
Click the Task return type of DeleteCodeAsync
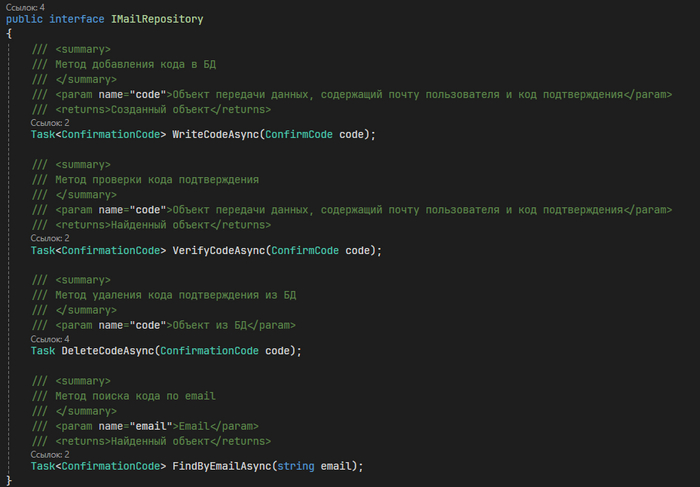pyautogui.click(x=43, y=351)
